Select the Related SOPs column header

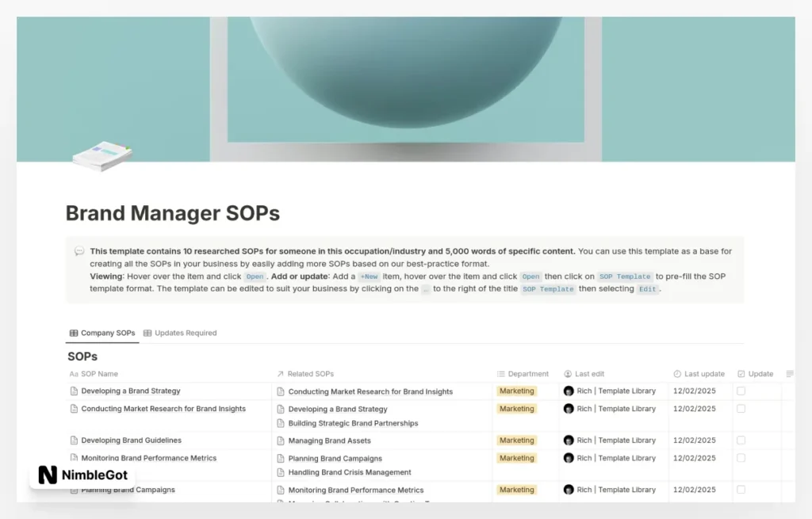coord(309,373)
